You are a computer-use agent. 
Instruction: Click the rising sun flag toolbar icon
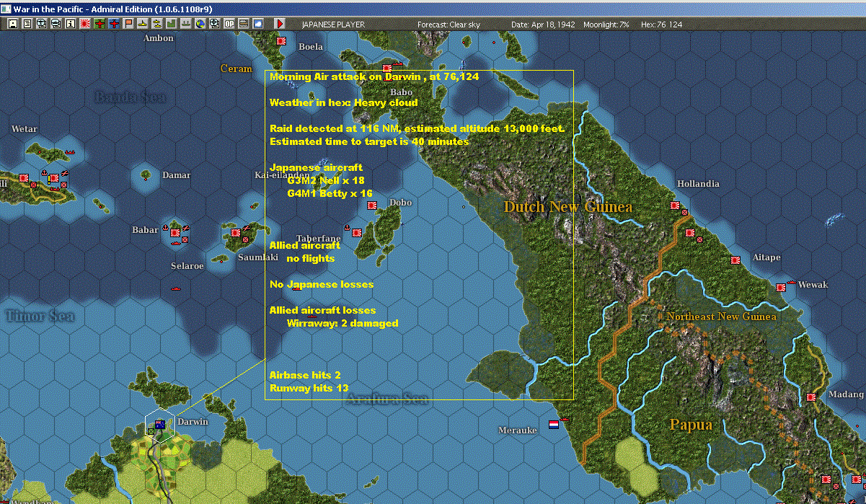point(85,24)
